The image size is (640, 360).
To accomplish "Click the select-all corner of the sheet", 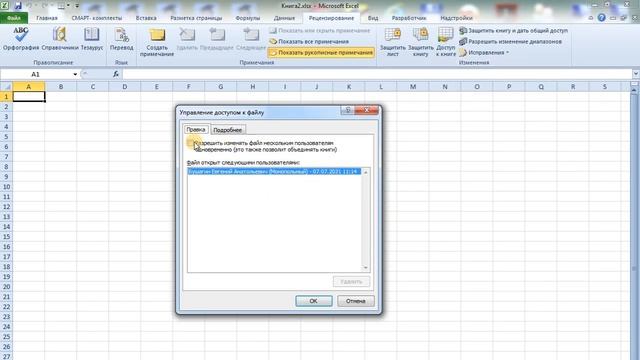I will point(6,87).
